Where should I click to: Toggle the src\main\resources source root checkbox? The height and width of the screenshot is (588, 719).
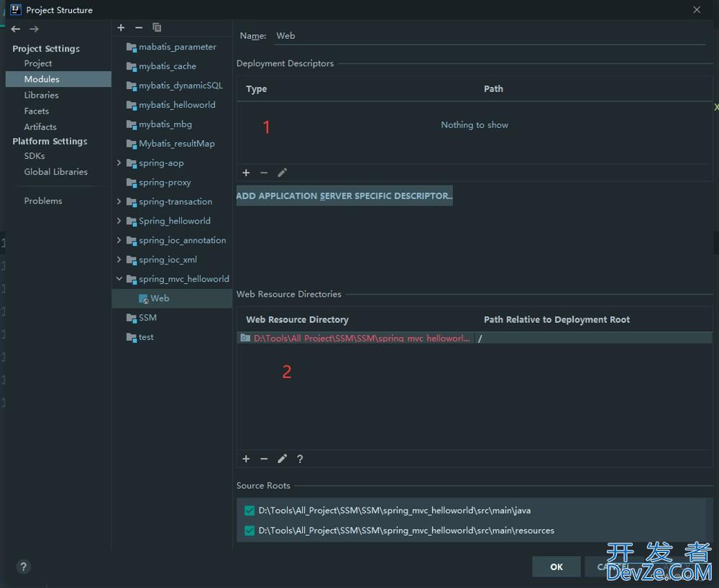(x=249, y=530)
